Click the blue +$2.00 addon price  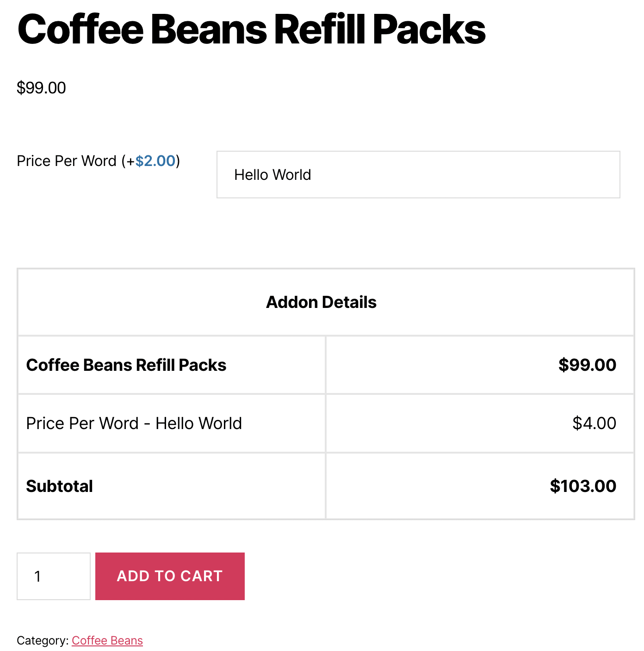pos(155,161)
